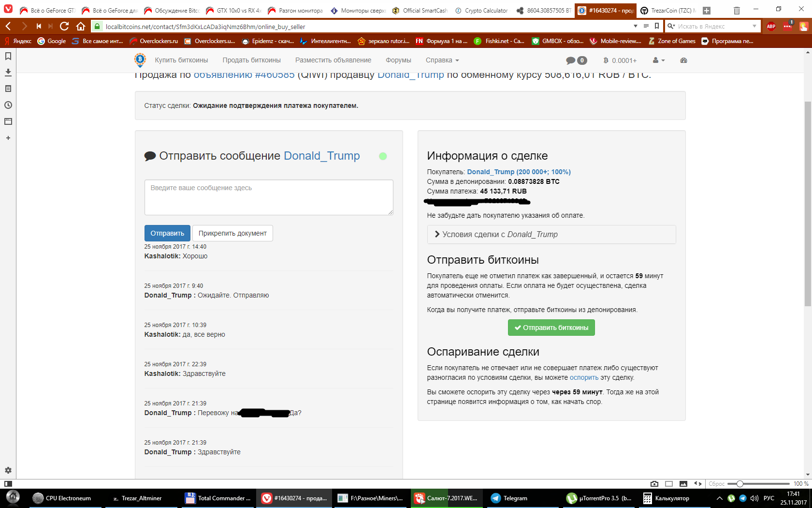The image size is (812, 508).
Task: Open buyer profile Donald_Trump (200 000+; 100%)
Action: (x=519, y=172)
